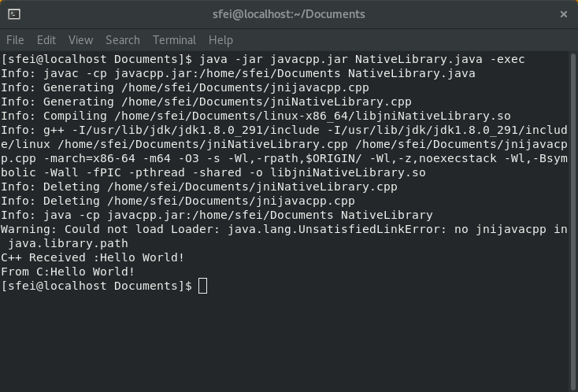Click the final '[sfei@localhost Documents]$' prompt

[x=97, y=286]
